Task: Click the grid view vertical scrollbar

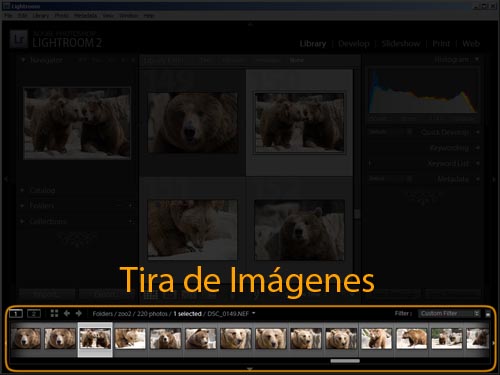Action: [x=357, y=214]
